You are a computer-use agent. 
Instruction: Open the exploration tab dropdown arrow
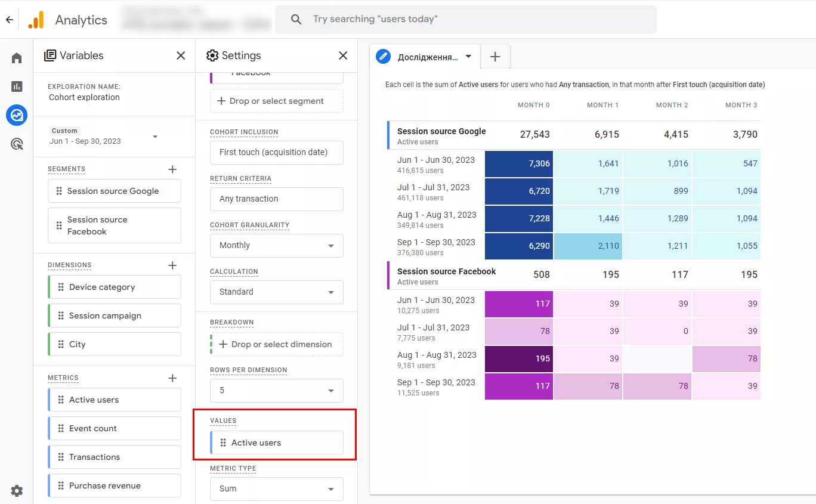tap(468, 57)
